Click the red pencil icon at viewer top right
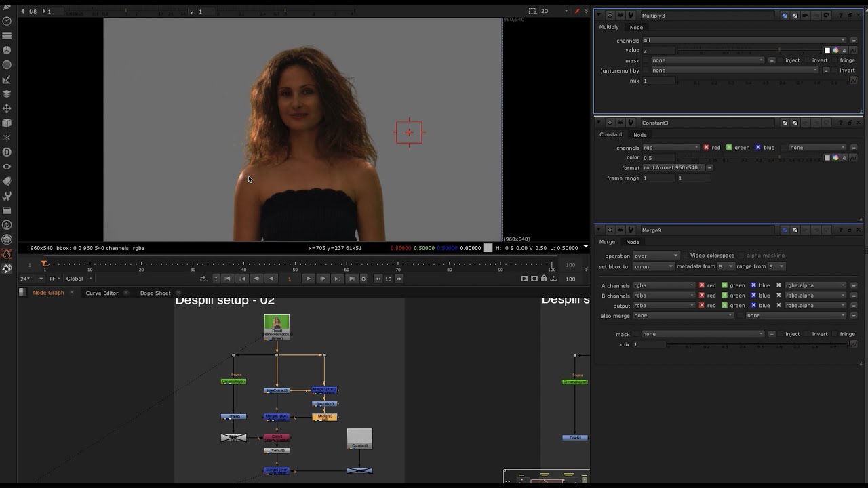 (x=577, y=12)
